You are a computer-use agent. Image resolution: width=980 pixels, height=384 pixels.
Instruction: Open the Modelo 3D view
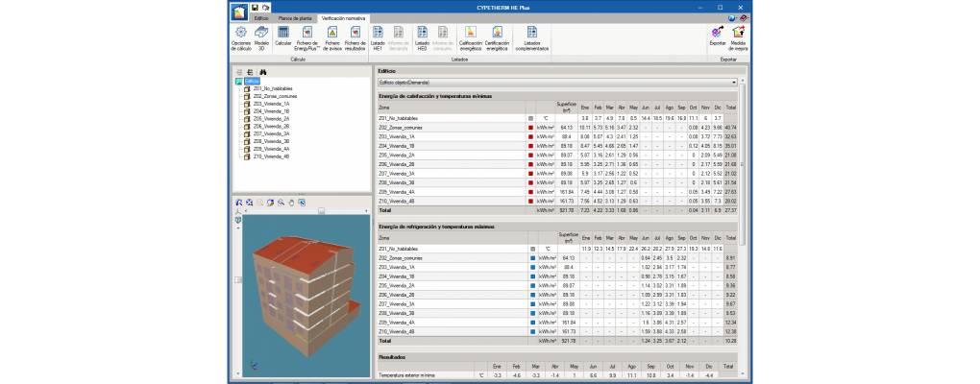[x=262, y=38]
